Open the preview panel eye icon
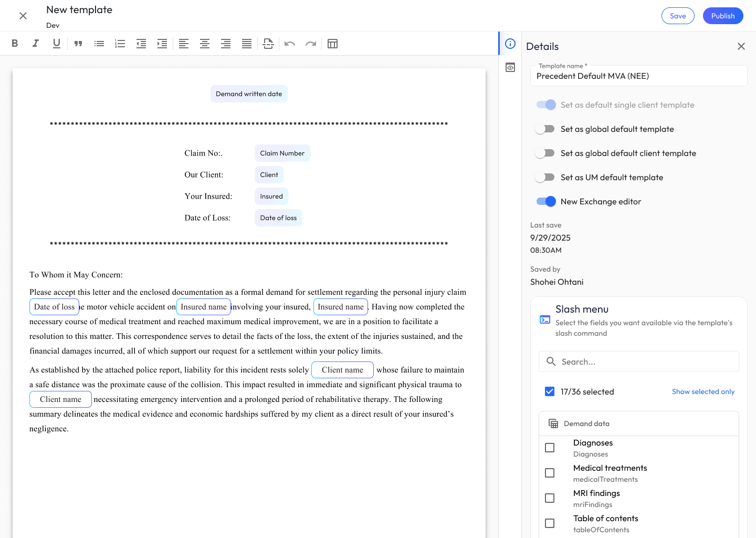Image resolution: width=756 pixels, height=538 pixels. [510, 68]
